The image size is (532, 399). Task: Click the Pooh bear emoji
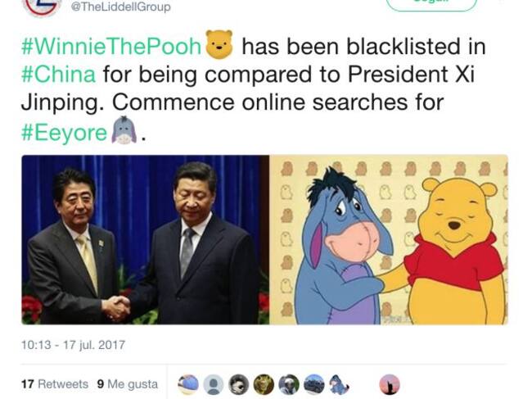[219, 44]
